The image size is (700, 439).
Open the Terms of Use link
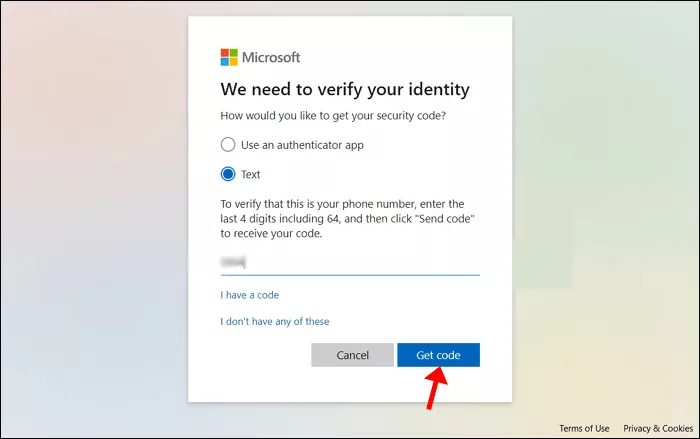pos(584,428)
